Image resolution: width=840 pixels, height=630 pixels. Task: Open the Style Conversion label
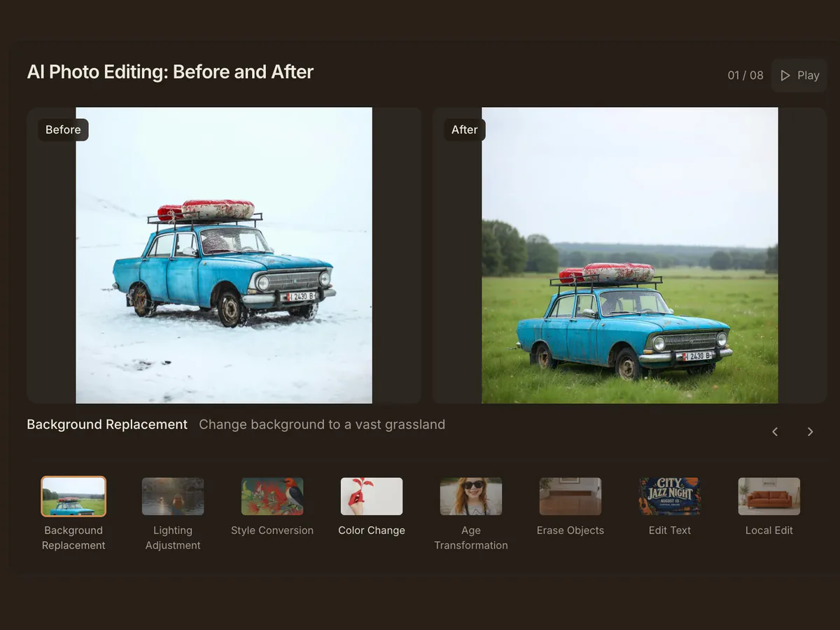272,531
